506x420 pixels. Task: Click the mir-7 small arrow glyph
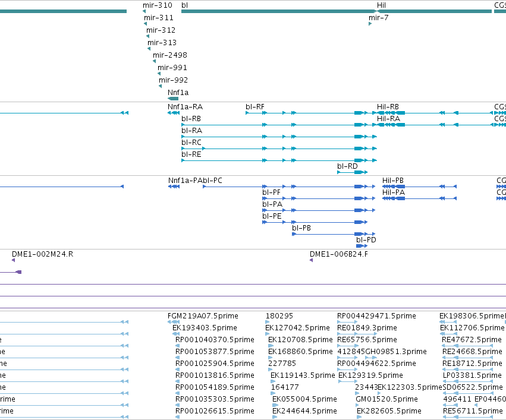[370, 24]
